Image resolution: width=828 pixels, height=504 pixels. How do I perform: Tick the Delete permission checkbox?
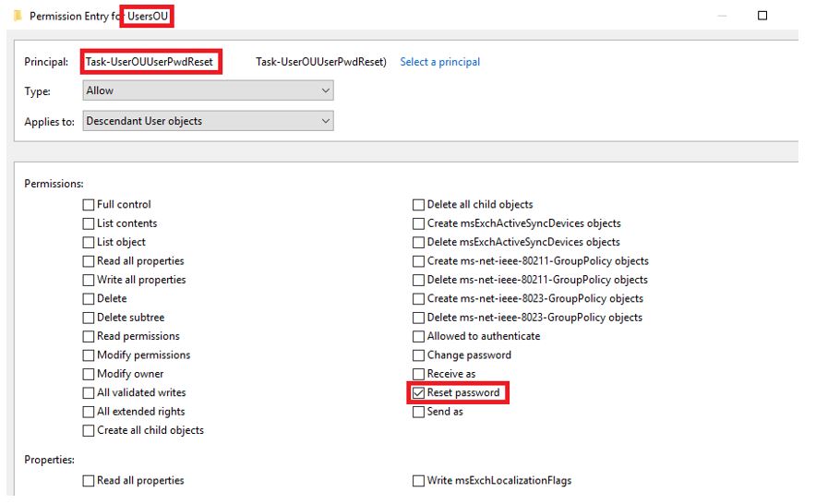point(89,298)
